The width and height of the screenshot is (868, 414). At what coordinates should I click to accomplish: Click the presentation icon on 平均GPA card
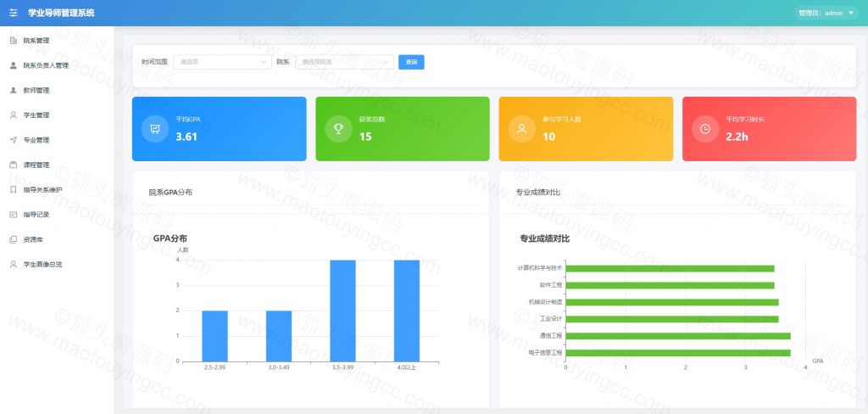155,129
